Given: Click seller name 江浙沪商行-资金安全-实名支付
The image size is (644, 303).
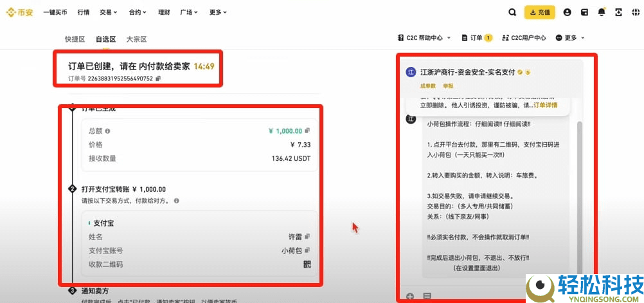Looking at the screenshot, I should click(468, 72).
